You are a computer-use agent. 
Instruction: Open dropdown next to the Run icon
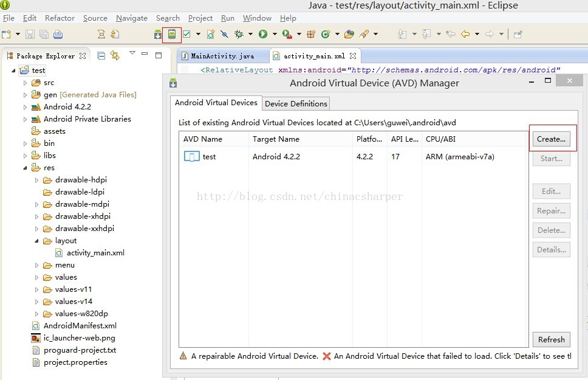point(275,34)
